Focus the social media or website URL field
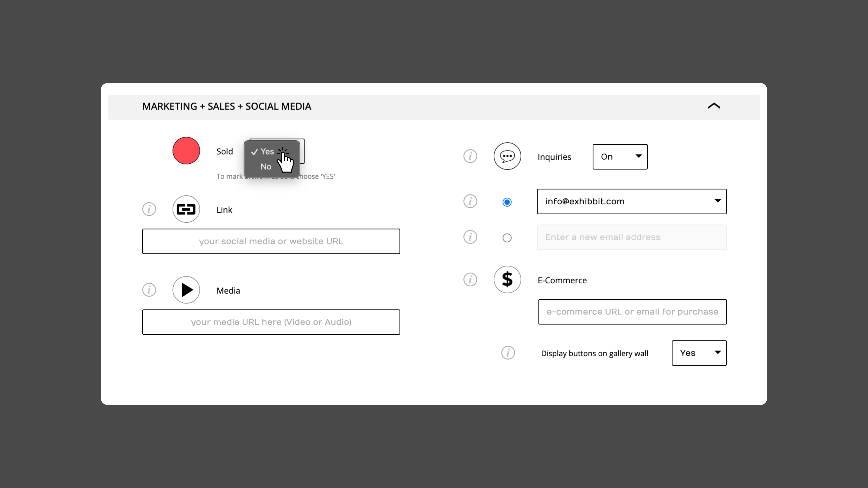This screenshot has height=488, width=868. 271,241
